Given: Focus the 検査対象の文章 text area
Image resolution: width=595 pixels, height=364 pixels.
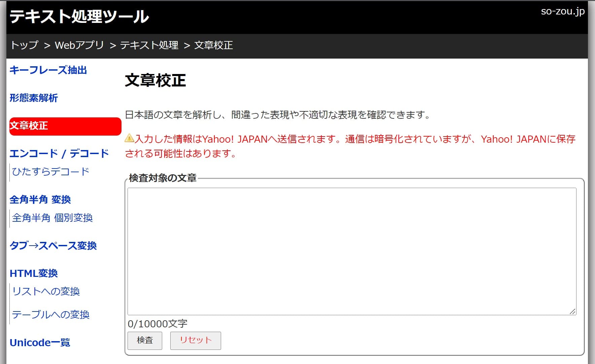Looking at the screenshot, I should 352,251.
